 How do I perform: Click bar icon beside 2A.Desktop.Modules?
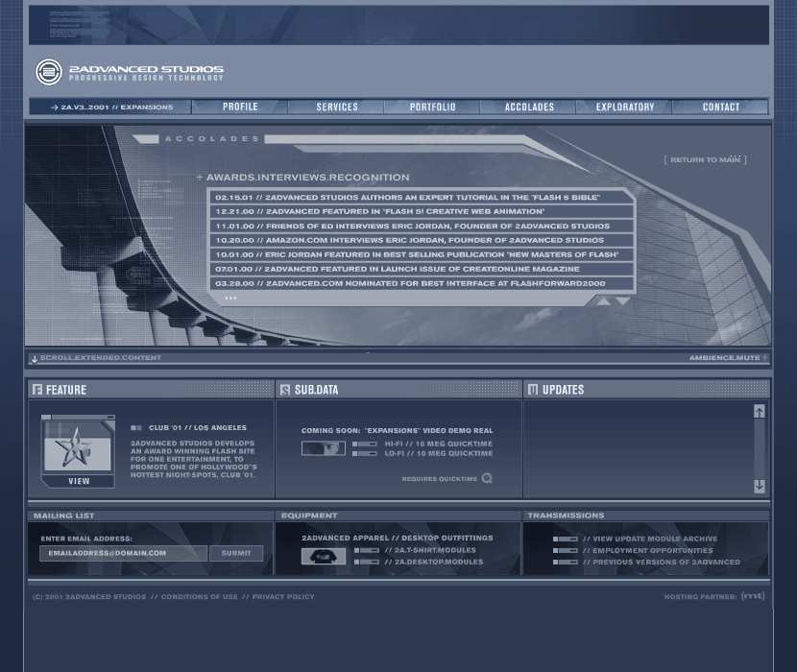(367, 562)
